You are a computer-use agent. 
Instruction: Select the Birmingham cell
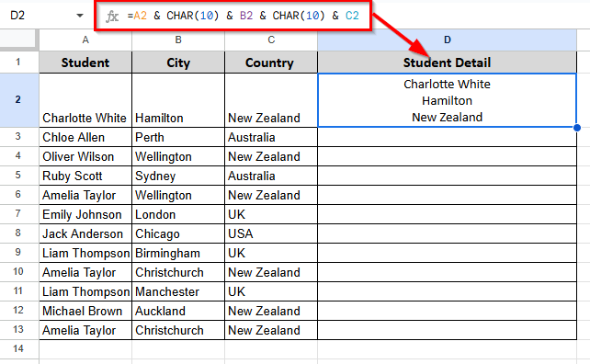[x=178, y=253]
